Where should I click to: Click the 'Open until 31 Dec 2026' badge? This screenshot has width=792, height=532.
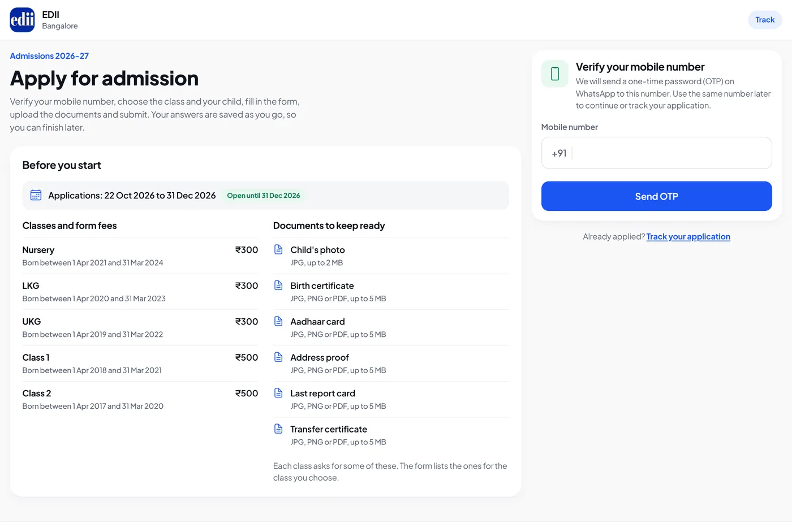pos(264,196)
